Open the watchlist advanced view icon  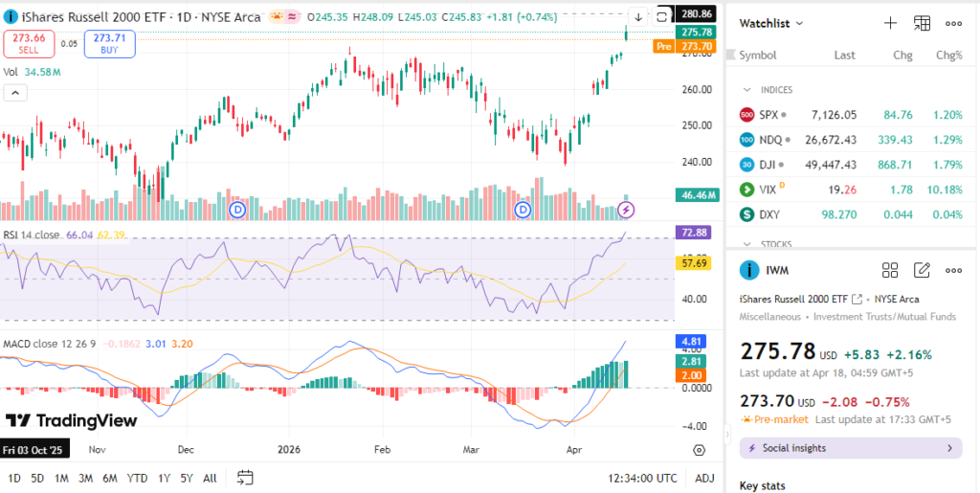click(x=922, y=23)
